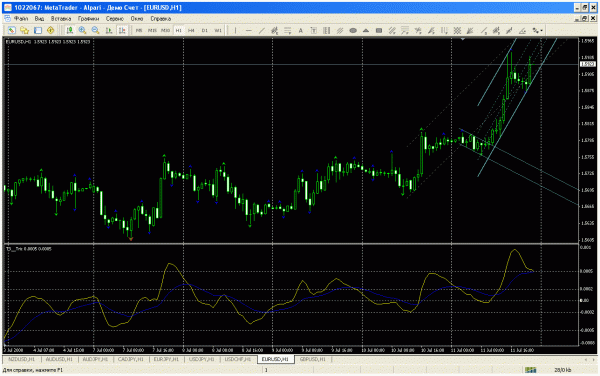Screen dimensions: 600x376
Task: Select the diagonal trendline drawing tool
Action: [262, 30]
